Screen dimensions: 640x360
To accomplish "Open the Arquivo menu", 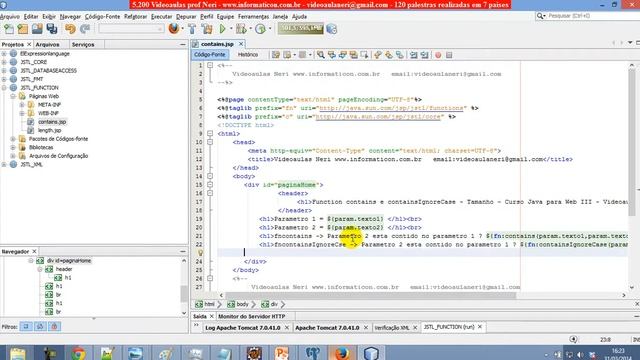I will tap(10, 17).
